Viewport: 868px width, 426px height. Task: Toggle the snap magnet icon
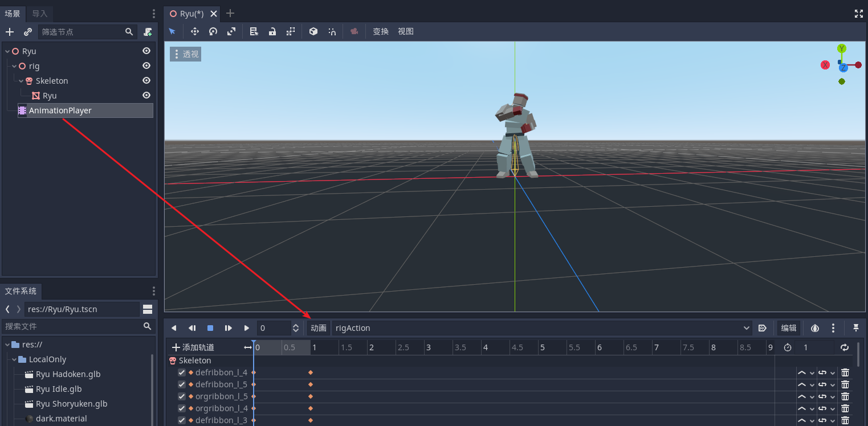click(332, 31)
